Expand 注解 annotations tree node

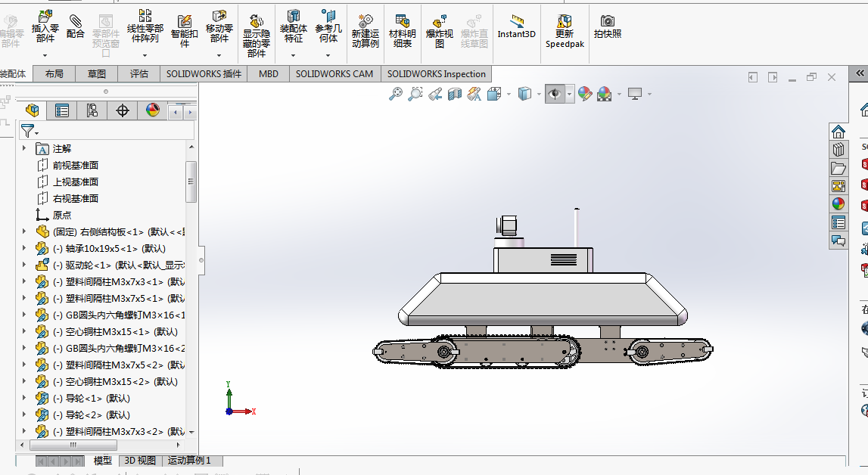[x=24, y=148]
